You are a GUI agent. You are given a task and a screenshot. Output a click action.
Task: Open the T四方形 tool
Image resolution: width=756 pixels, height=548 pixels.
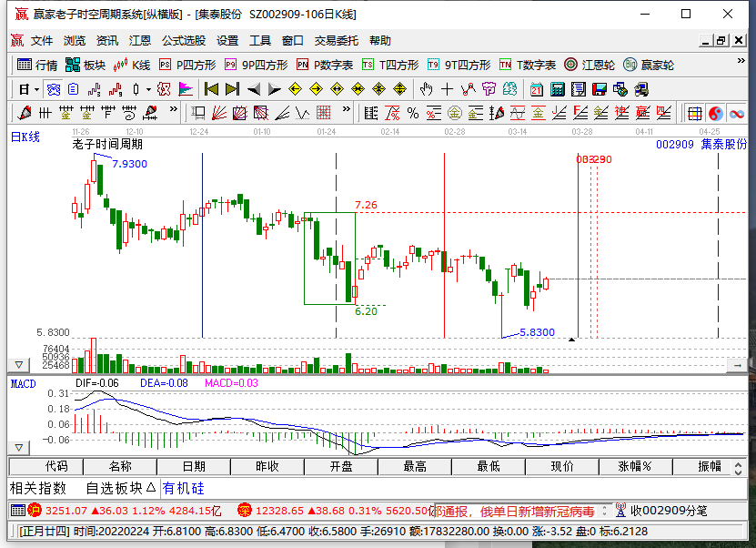pyautogui.click(x=390, y=65)
